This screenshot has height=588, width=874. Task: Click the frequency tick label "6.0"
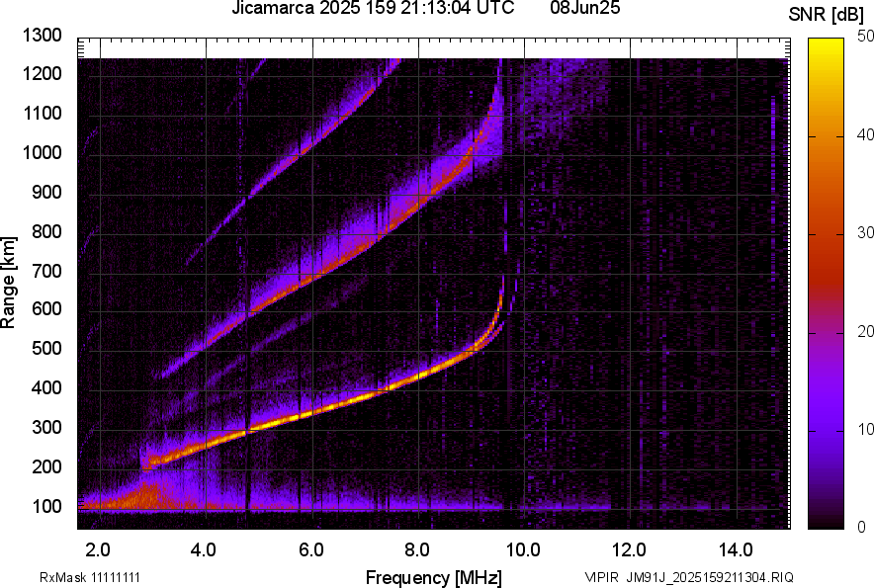click(311, 549)
